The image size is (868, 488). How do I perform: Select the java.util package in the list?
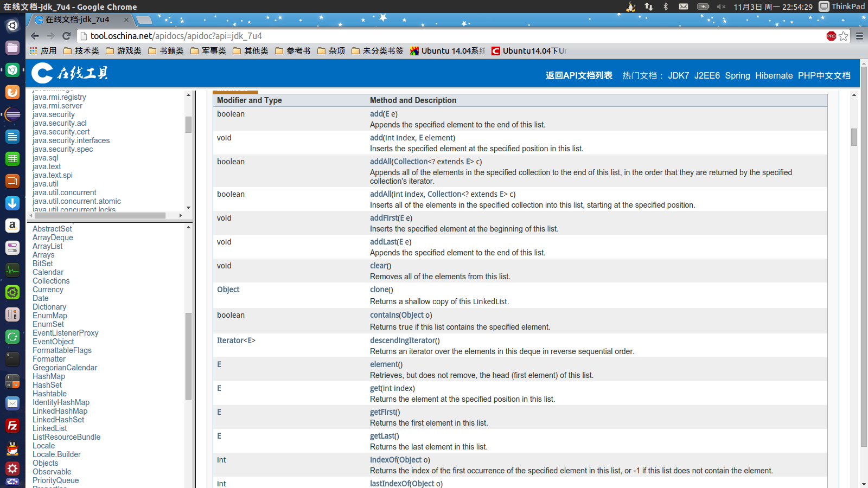tap(45, 184)
